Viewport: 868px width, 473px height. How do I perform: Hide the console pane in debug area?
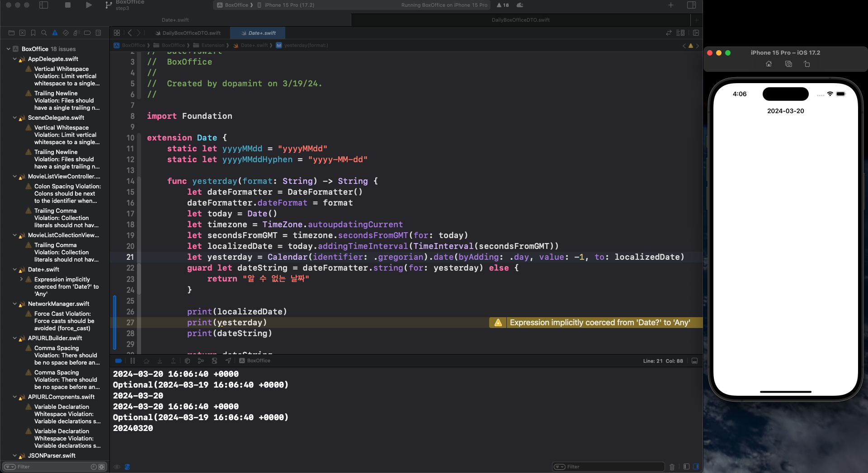[696, 467]
